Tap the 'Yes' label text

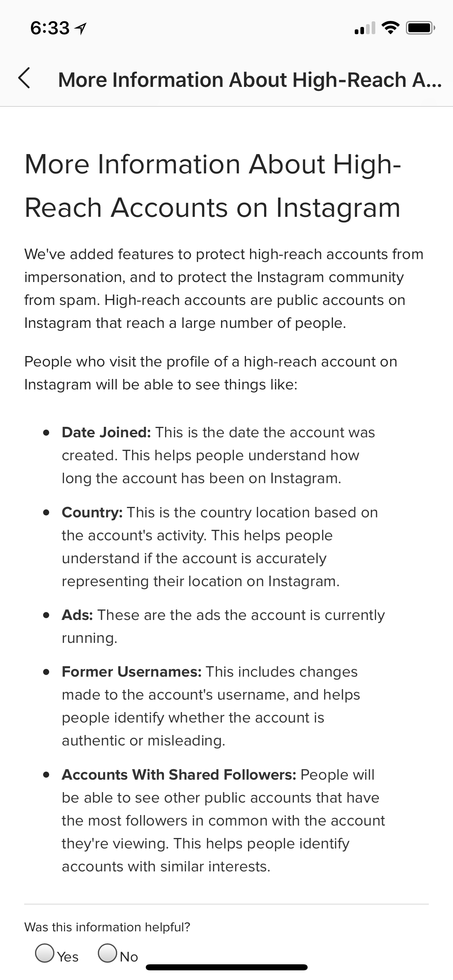point(68,957)
